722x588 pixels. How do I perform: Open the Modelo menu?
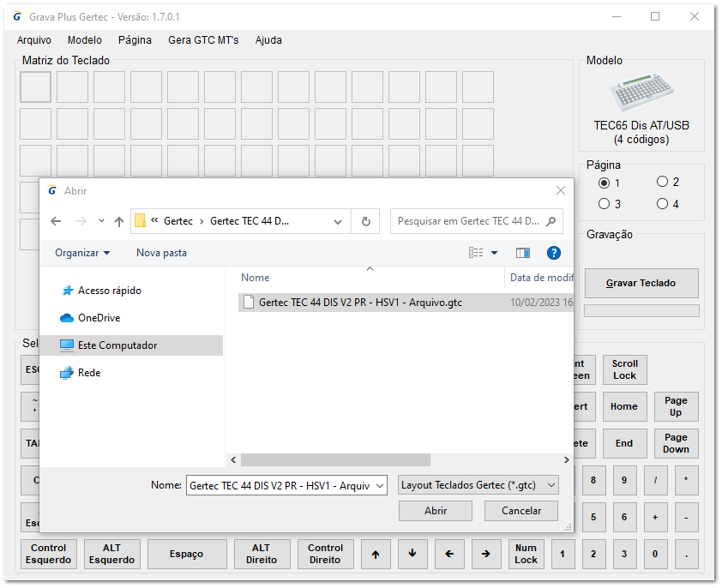[84, 40]
